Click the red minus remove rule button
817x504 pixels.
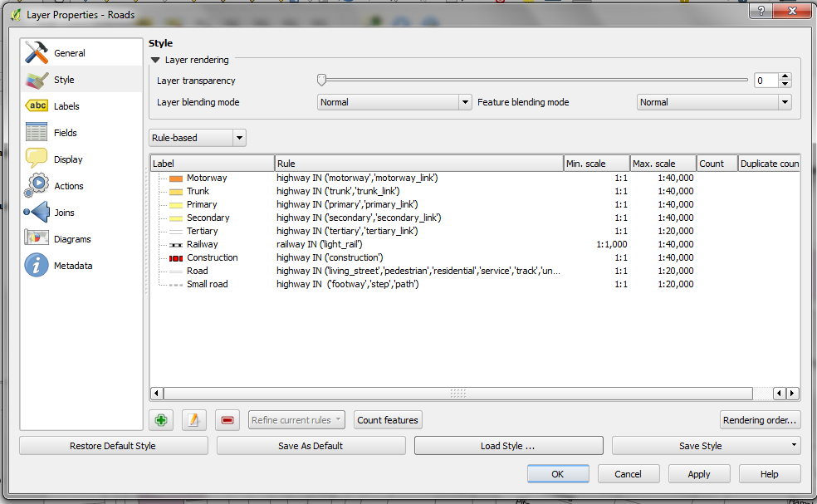227,420
